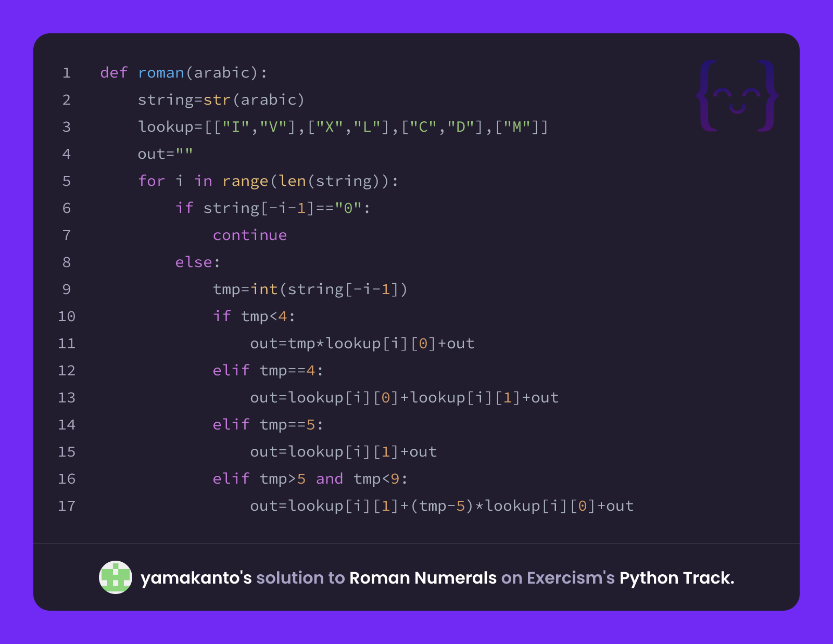Click the 'else:' keyword on line 8
Viewport: 833px width, 644px height.
tap(198, 262)
